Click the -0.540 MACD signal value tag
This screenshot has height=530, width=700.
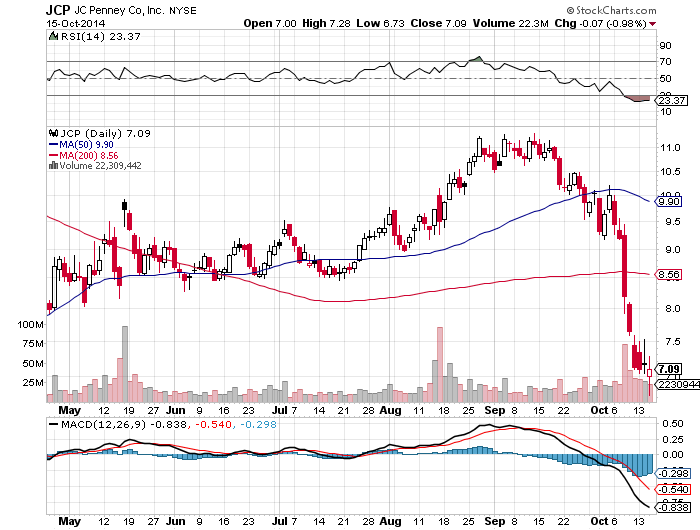pyautogui.click(x=673, y=489)
